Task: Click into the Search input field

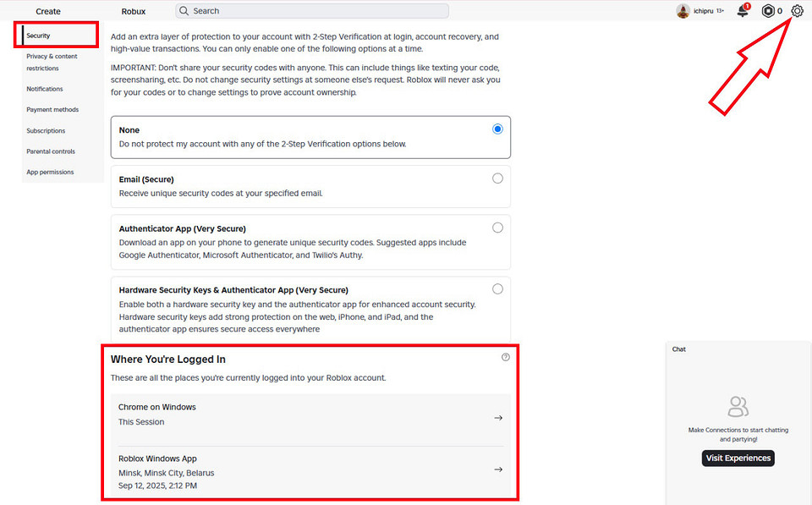Action: [312, 11]
